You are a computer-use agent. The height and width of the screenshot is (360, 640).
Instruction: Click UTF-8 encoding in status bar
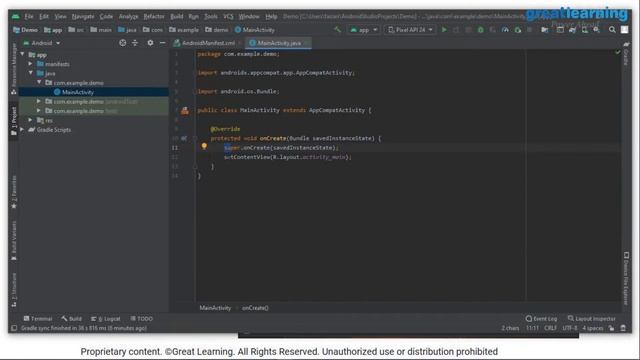click(570, 328)
